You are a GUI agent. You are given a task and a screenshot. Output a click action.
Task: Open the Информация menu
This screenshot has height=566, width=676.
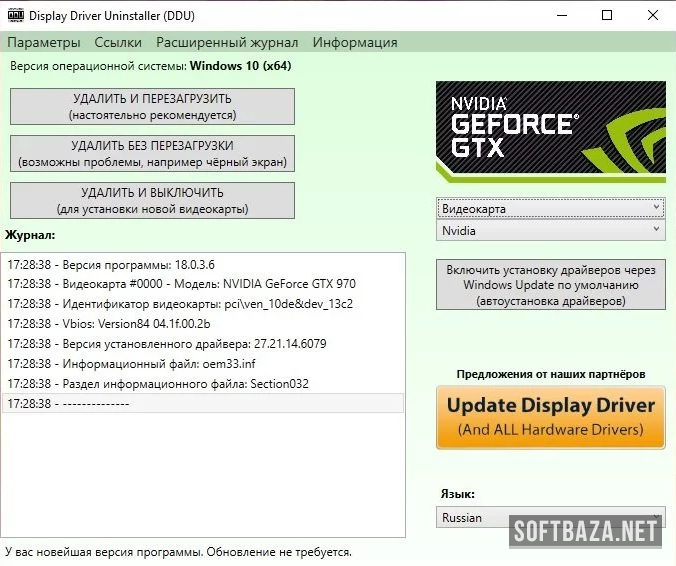(355, 42)
